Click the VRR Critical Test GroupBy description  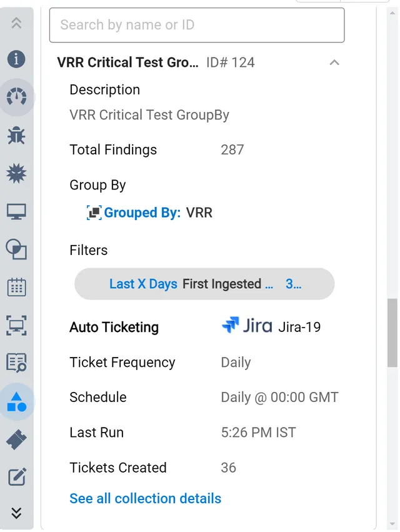149,114
